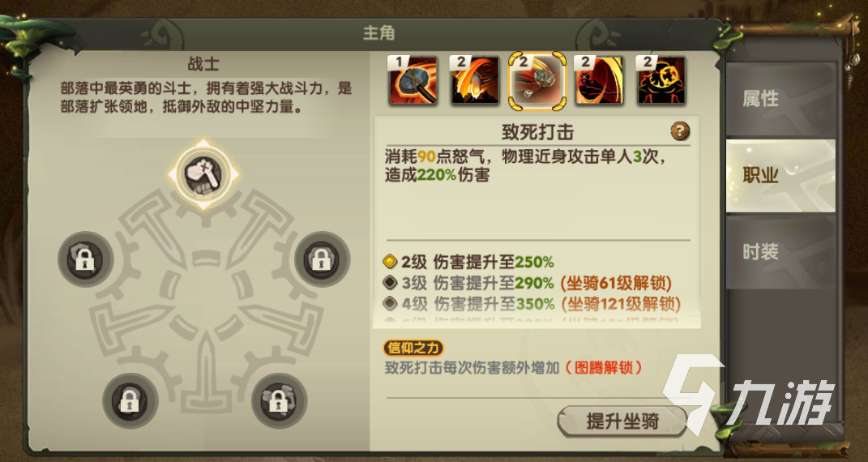This screenshot has height=462, width=868.
Task: Click the 3级 坐骑61级解锁 row
Action: (x=528, y=284)
